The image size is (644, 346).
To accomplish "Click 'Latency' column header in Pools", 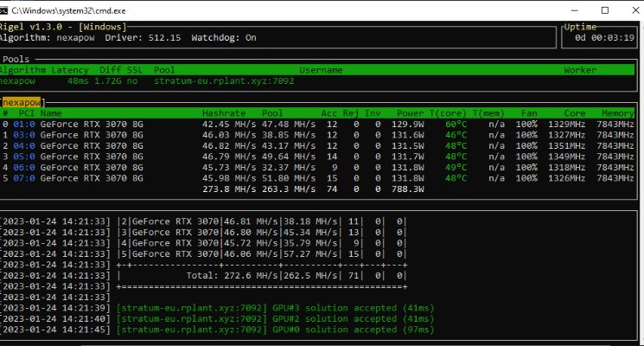I will (x=70, y=70).
